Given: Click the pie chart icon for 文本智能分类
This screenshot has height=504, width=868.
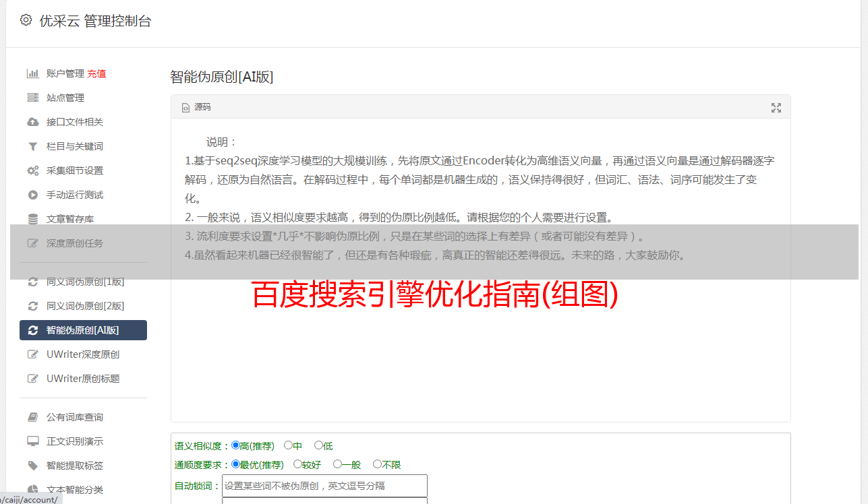Looking at the screenshot, I should 32,490.
